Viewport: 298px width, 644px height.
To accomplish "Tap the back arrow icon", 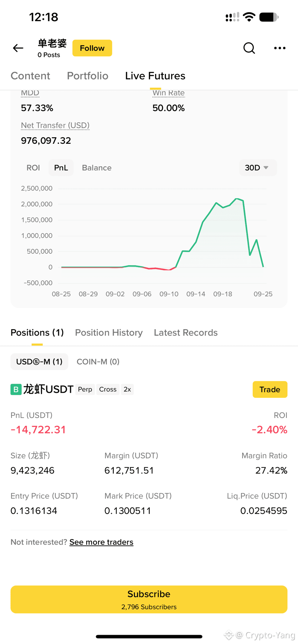I will coord(18,48).
